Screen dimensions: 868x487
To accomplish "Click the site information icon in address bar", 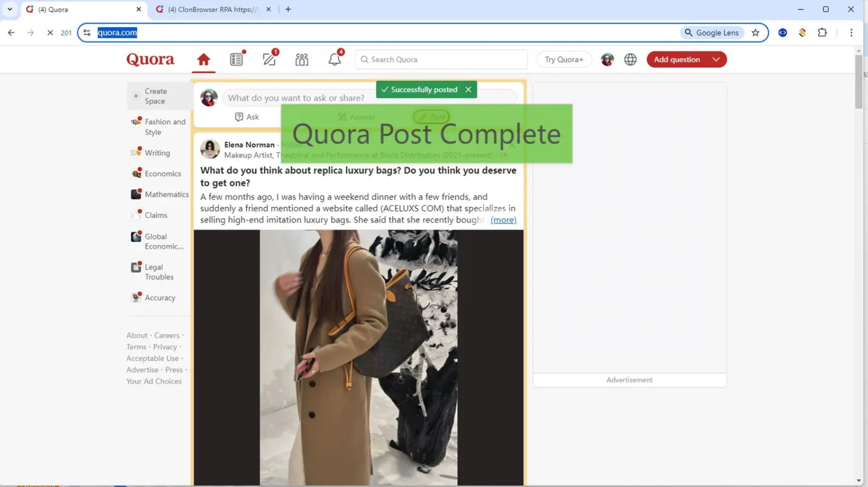I will (x=87, y=33).
